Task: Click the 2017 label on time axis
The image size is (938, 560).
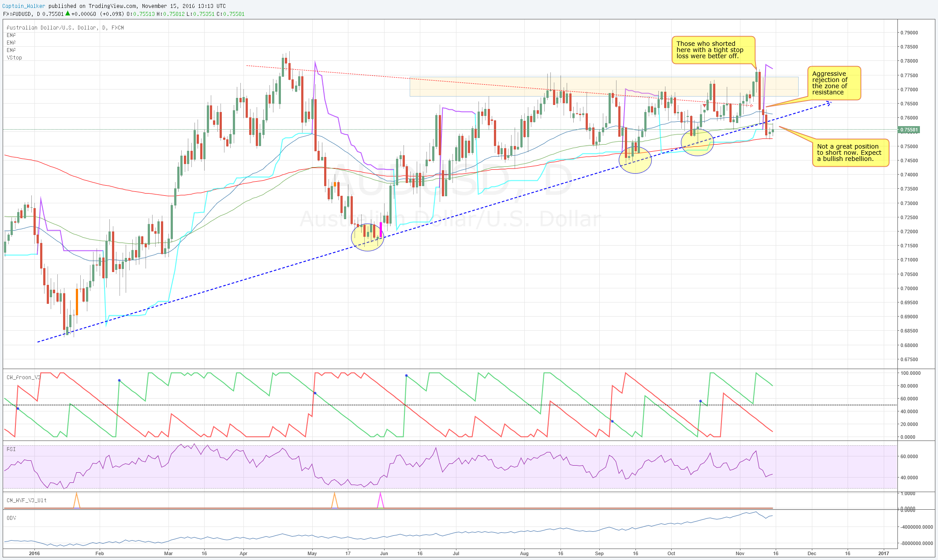Action: (x=884, y=553)
